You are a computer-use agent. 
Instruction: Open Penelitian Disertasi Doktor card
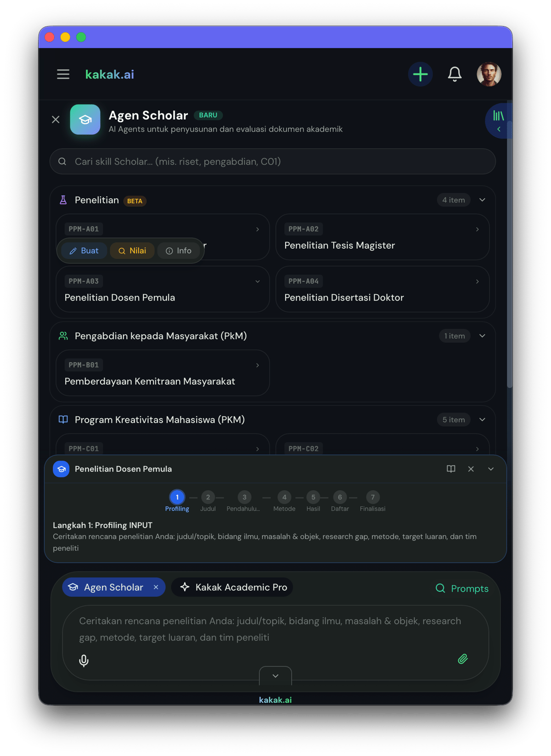pos(382,290)
